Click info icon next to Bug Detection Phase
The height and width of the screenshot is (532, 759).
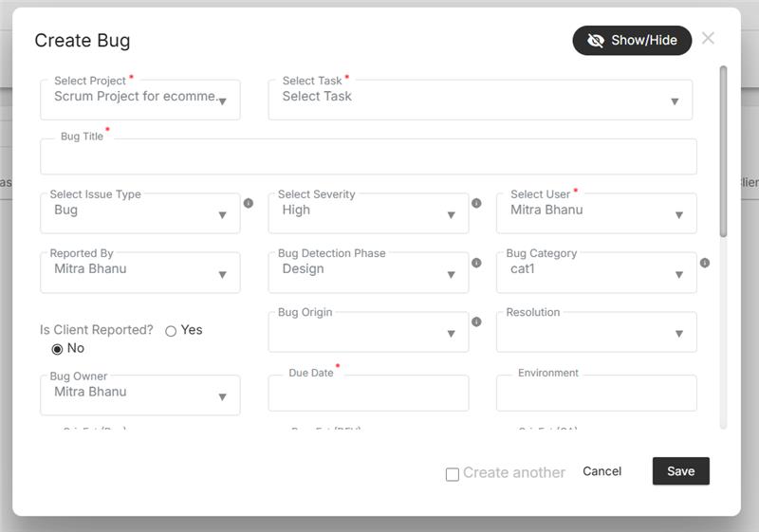coord(476,263)
